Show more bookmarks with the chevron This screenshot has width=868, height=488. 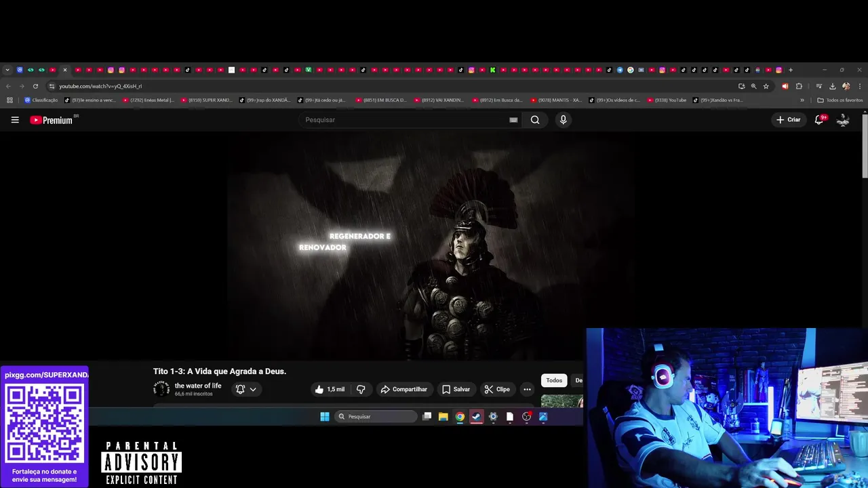(x=802, y=100)
